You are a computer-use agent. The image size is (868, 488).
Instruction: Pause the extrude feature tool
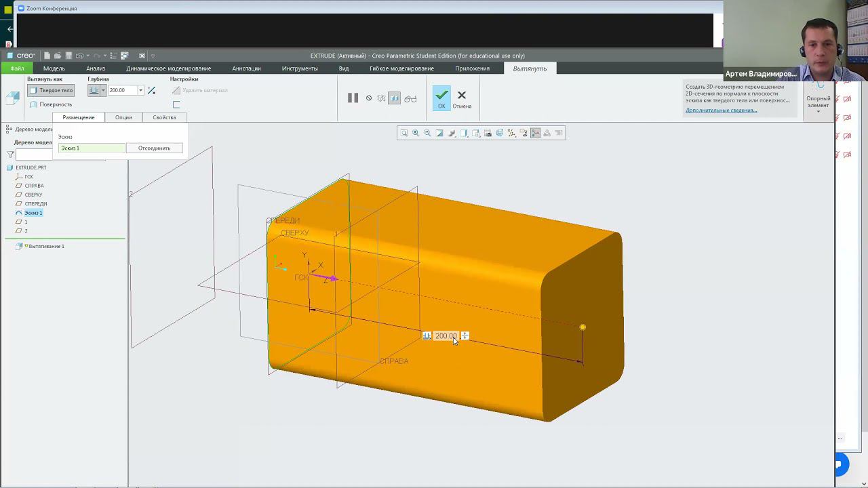click(353, 98)
